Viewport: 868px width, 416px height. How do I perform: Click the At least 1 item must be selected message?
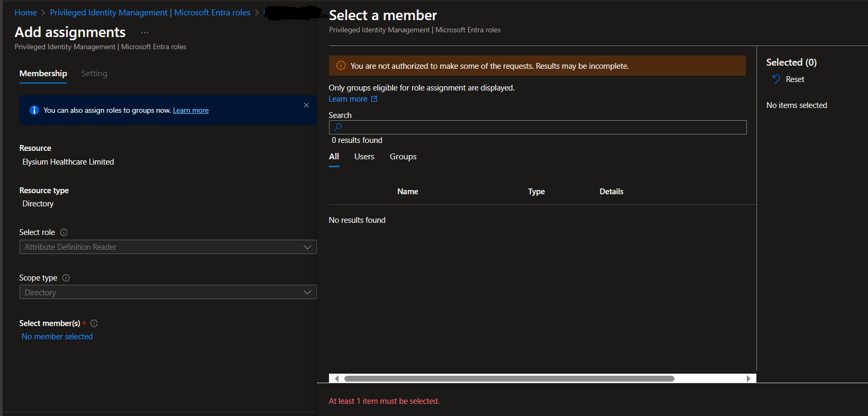point(384,401)
